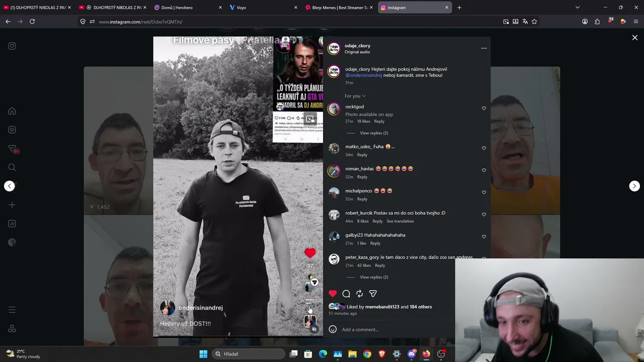
Task: Switch to the Voyo browser tab
Action: pos(262,8)
